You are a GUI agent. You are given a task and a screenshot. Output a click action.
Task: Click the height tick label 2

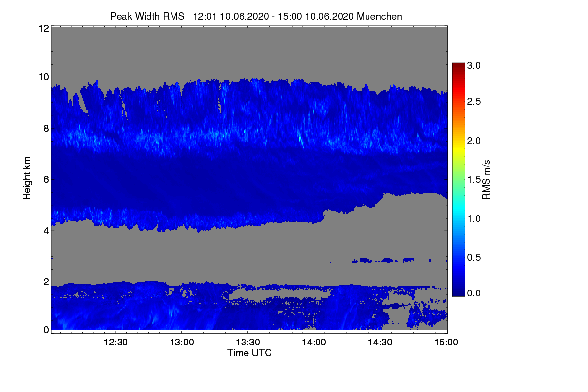tap(46, 282)
